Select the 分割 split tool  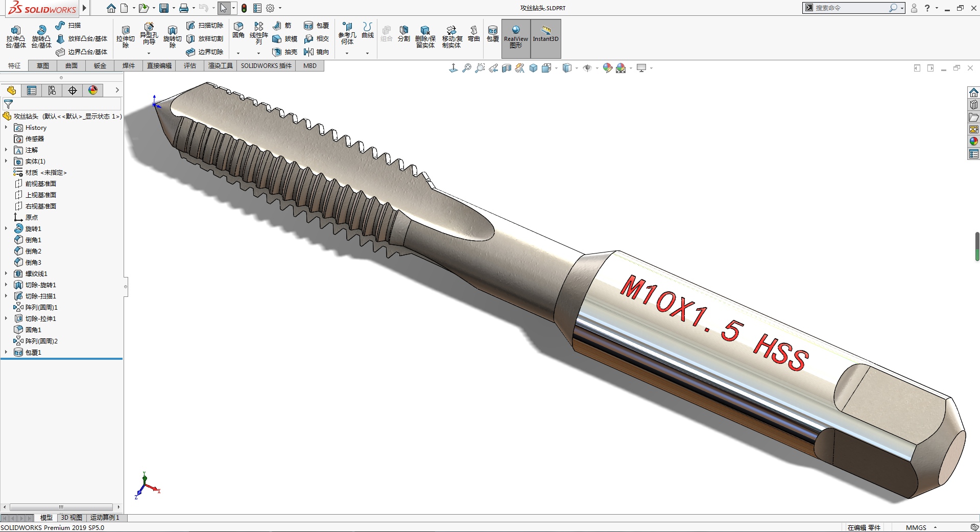coord(404,34)
